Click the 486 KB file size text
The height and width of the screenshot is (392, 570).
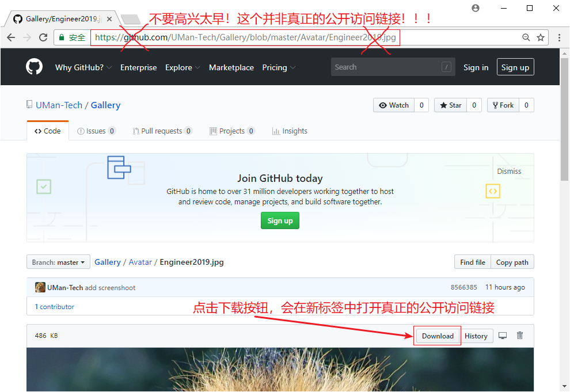pyautogui.click(x=46, y=336)
